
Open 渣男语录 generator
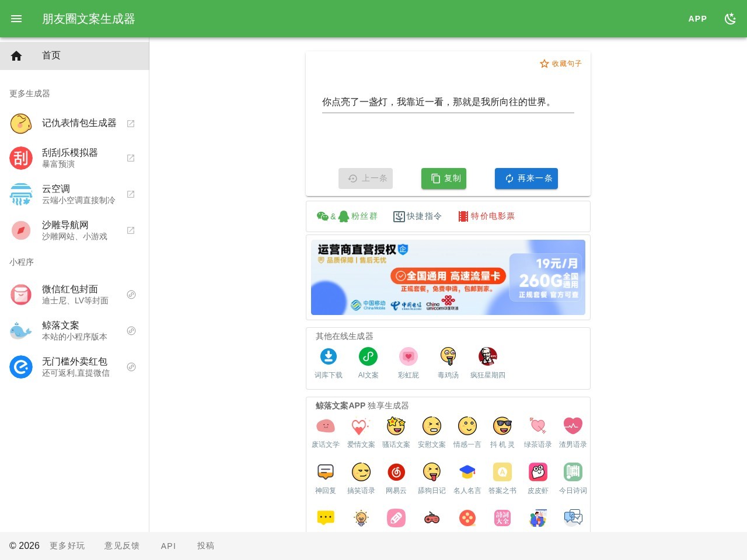coord(573,433)
